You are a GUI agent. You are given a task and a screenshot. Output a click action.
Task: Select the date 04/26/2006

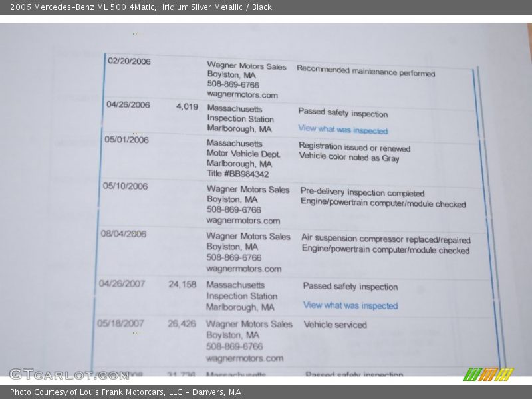coord(128,104)
